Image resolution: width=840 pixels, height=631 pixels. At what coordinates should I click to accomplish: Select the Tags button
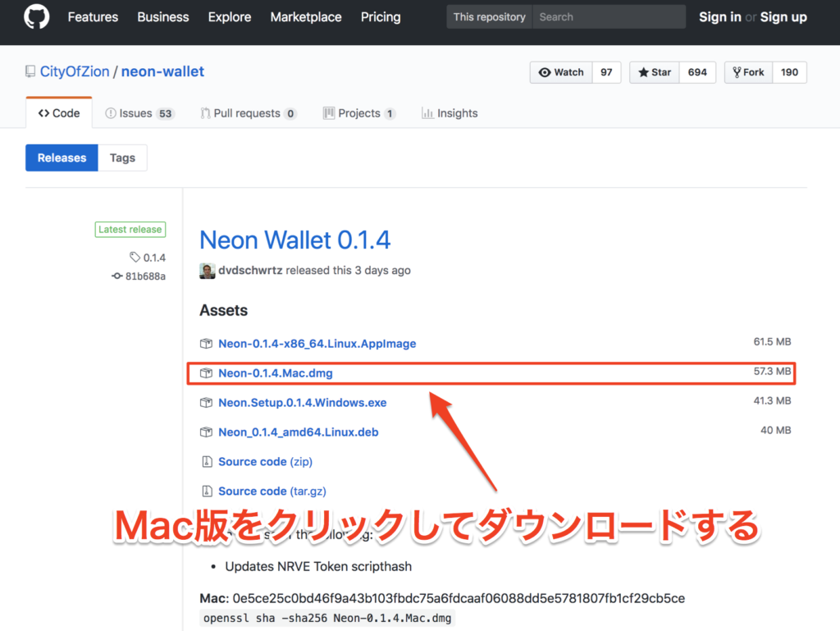tap(122, 158)
